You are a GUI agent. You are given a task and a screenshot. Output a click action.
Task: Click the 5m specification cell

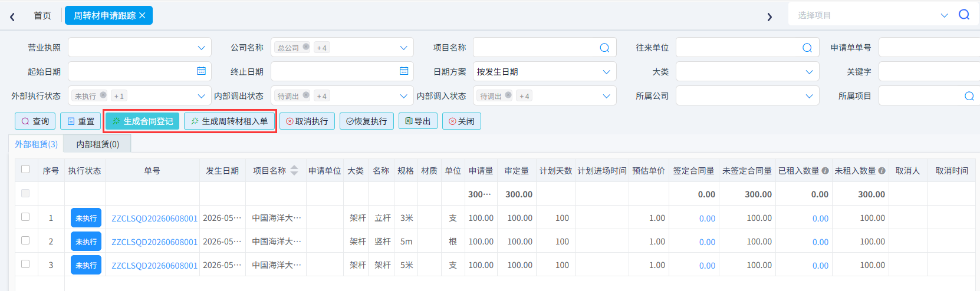click(406, 242)
